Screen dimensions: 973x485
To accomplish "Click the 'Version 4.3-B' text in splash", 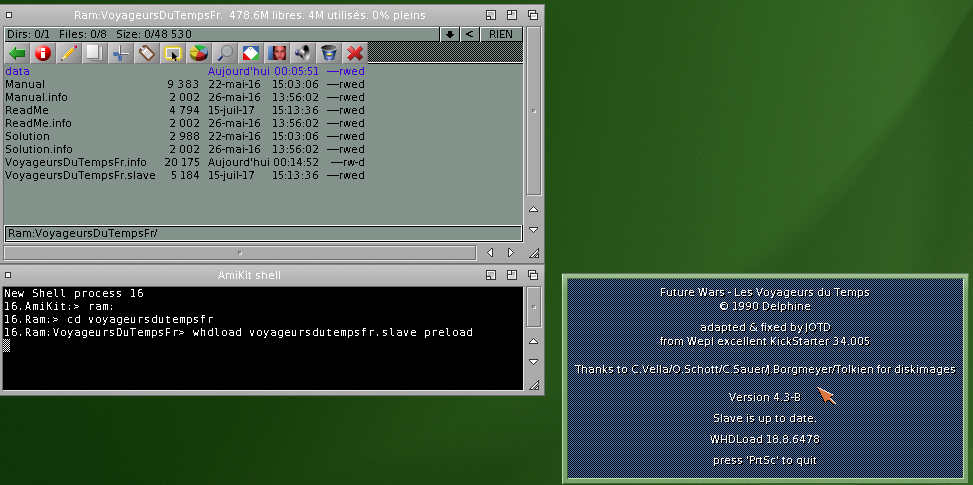I will tap(764, 397).
